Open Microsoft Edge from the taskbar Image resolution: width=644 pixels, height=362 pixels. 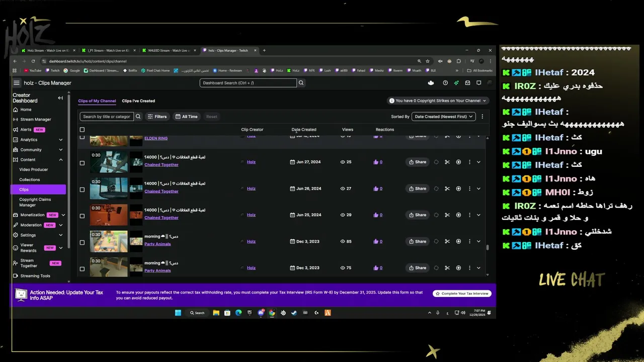coord(238,313)
